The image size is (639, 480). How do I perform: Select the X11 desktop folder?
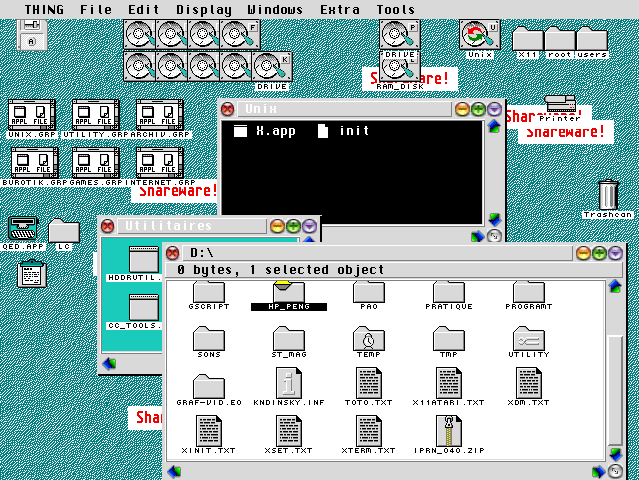(x=528, y=42)
